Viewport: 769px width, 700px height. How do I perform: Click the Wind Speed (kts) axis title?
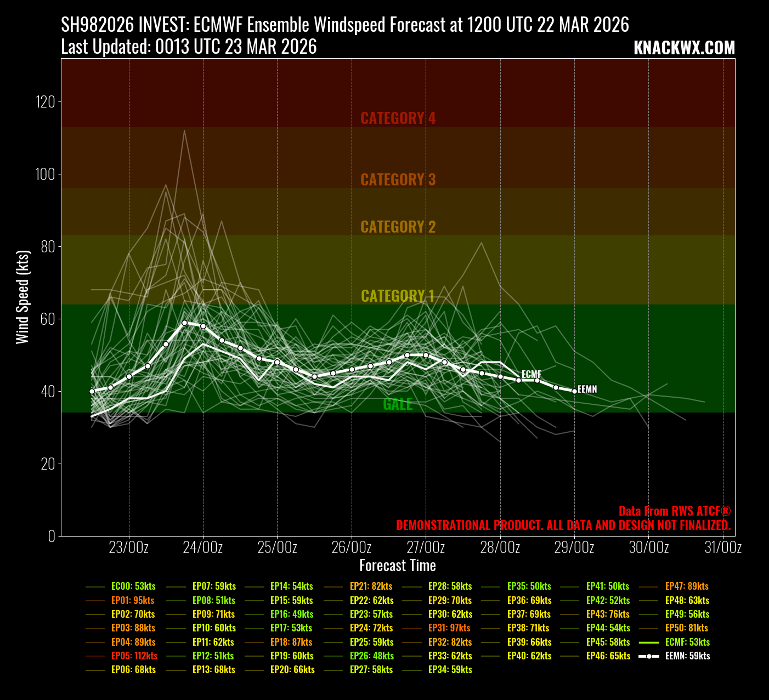[22, 297]
